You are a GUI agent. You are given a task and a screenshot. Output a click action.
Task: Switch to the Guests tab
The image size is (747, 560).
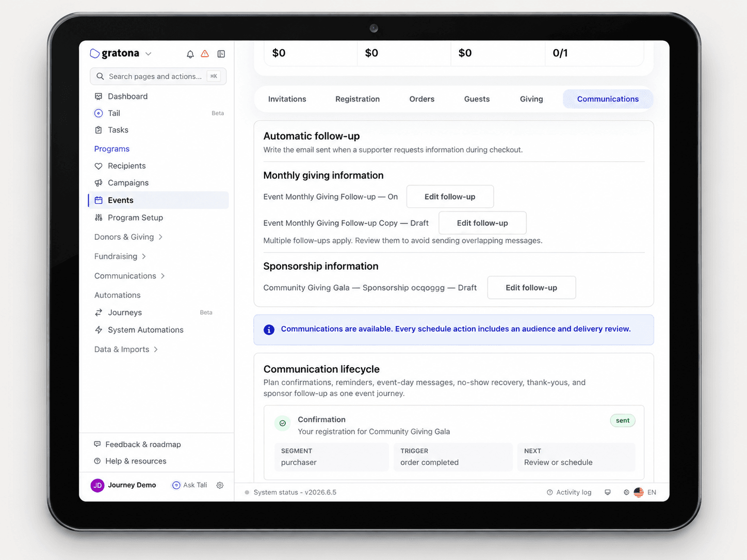click(x=477, y=99)
